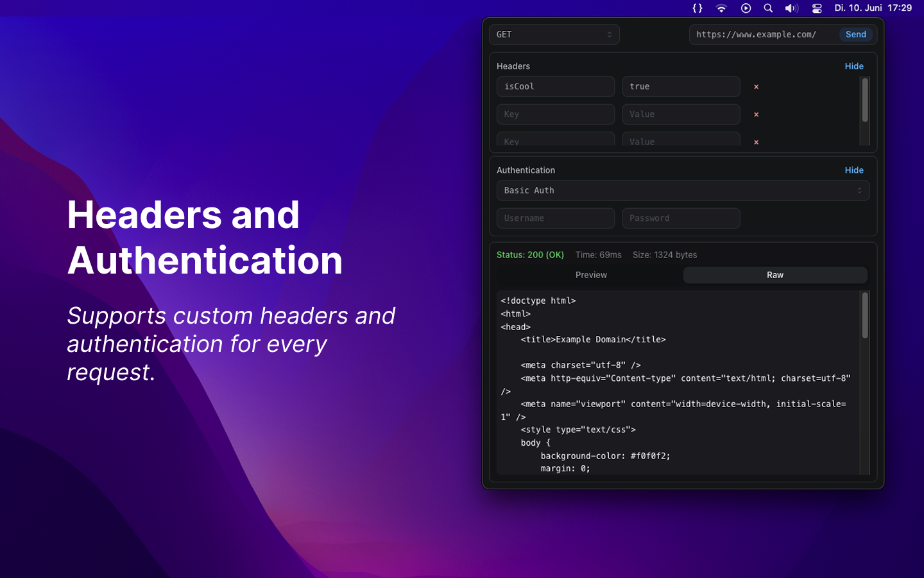
Task: Click the empty Key field in second header row
Action: click(556, 114)
